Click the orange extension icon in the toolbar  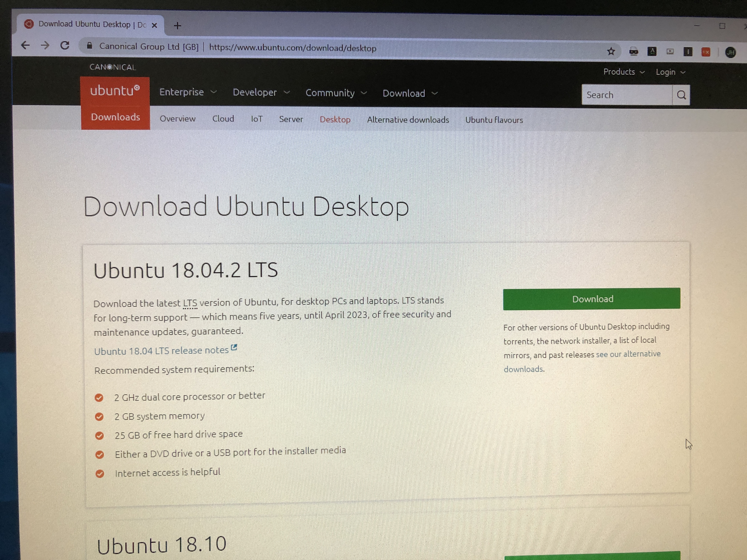pos(706,52)
